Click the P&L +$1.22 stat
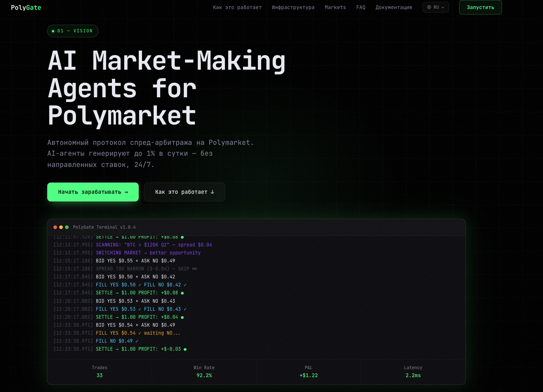The width and height of the screenshot is (543, 392). tap(309, 372)
